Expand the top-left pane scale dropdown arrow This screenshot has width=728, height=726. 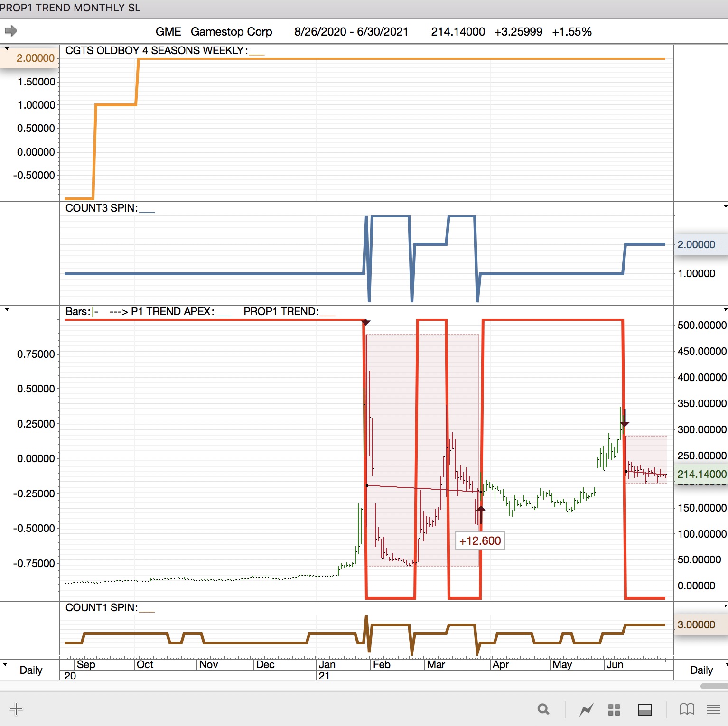(x=7, y=49)
